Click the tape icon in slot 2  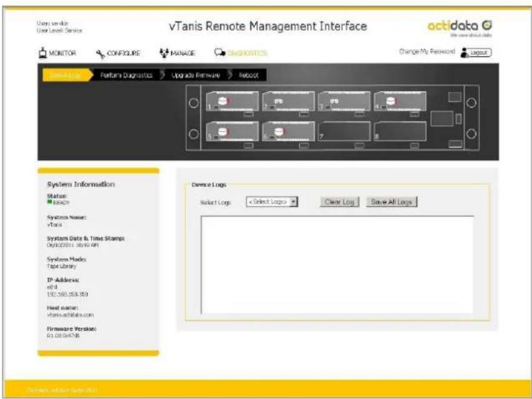tap(278, 101)
